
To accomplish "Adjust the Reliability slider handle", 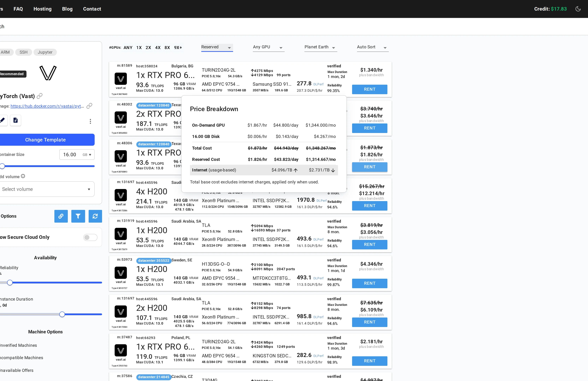I will tap(10, 283).
